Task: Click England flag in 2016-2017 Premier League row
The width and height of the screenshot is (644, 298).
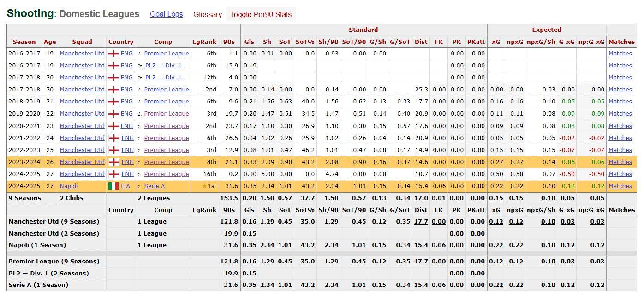Action: [113, 54]
